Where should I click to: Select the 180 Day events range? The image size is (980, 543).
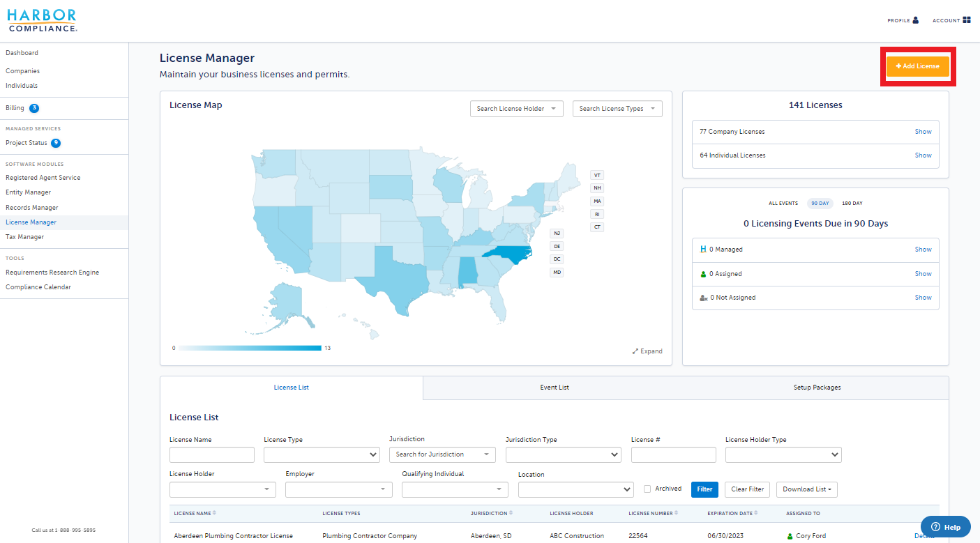tap(852, 204)
